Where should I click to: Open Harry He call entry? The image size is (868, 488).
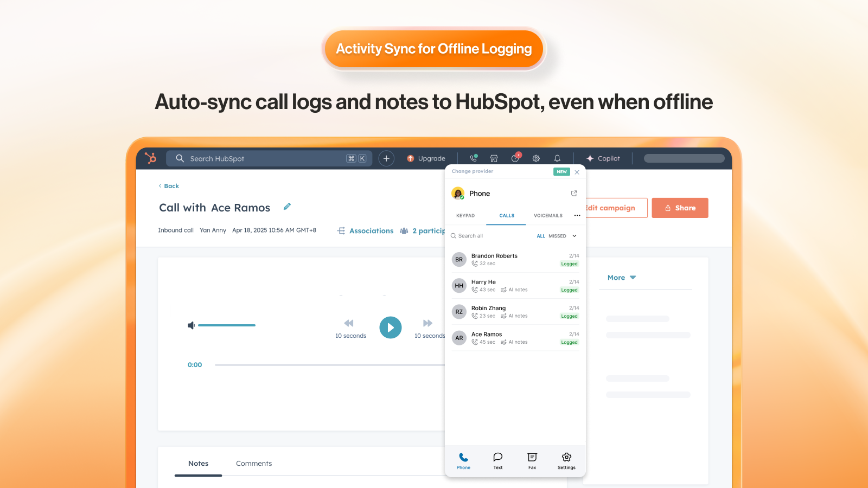pyautogui.click(x=515, y=286)
